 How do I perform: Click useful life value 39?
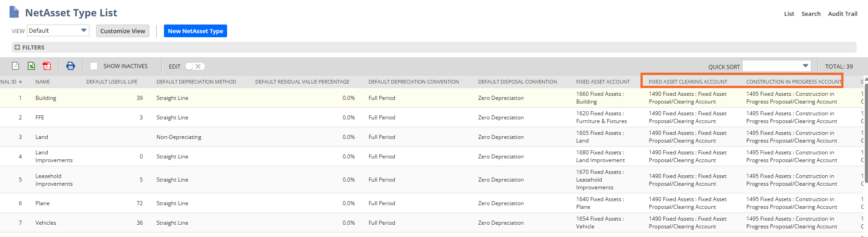139,98
